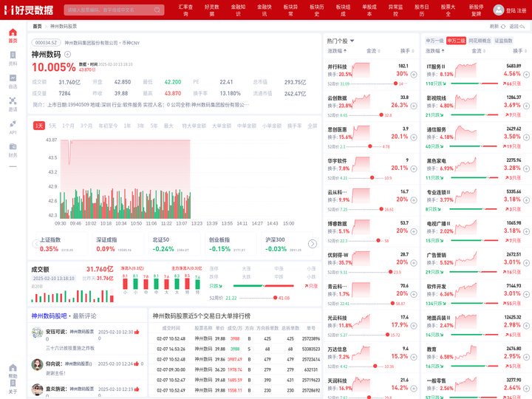Add 影视院线 sector with plus icon
The width and height of the screenshot is (532, 399).
tap(526, 106)
